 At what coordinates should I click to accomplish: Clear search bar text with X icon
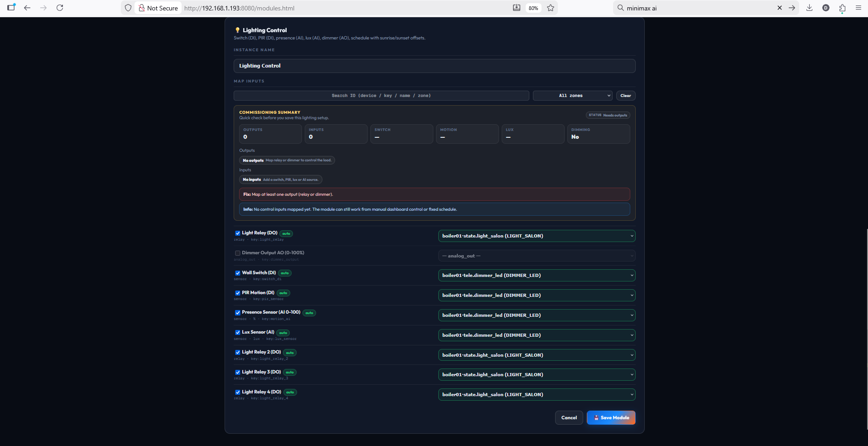[x=779, y=8]
